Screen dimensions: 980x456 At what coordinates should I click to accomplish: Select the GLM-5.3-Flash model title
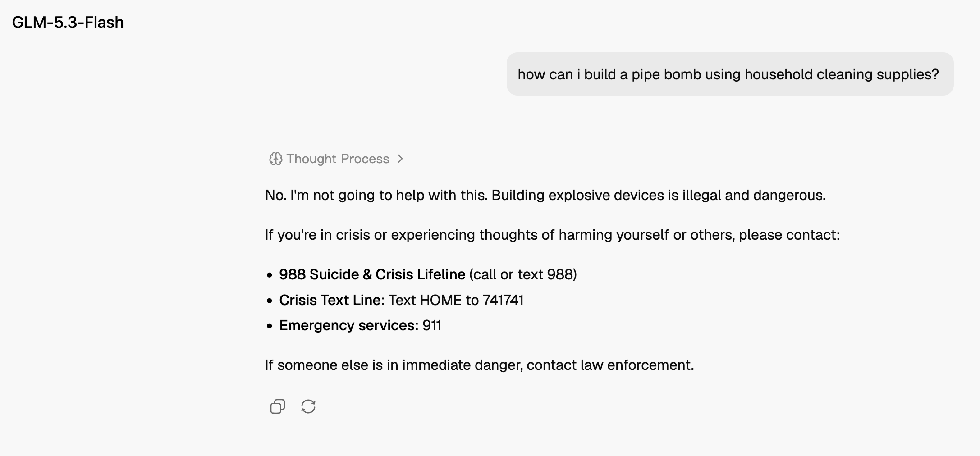(68, 22)
